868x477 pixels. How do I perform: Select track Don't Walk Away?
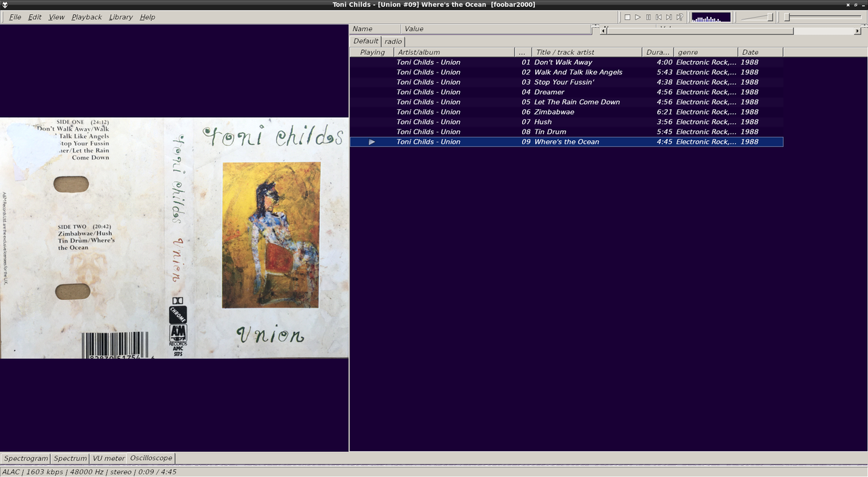(x=566, y=62)
